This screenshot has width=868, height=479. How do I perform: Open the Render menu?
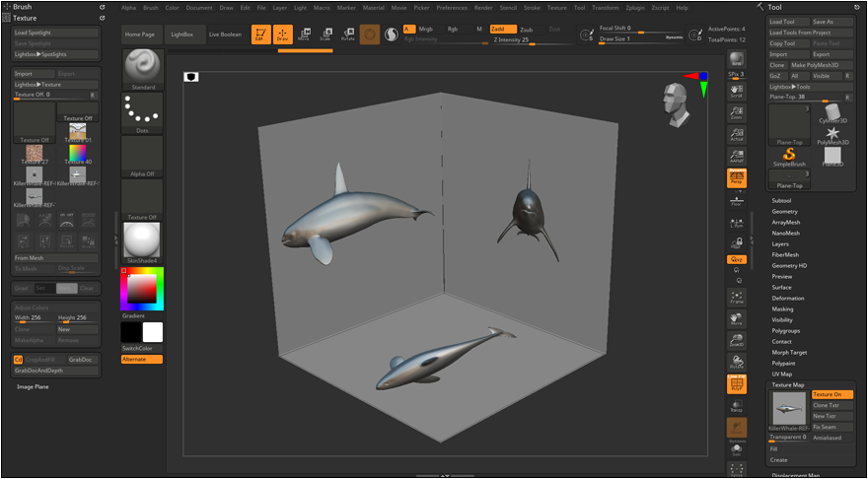point(483,7)
